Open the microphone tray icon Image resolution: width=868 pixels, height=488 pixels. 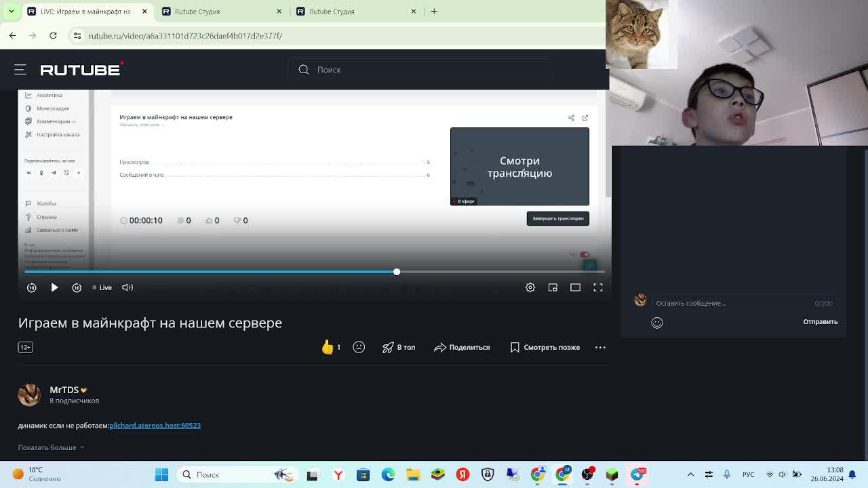[x=727, y=474]
